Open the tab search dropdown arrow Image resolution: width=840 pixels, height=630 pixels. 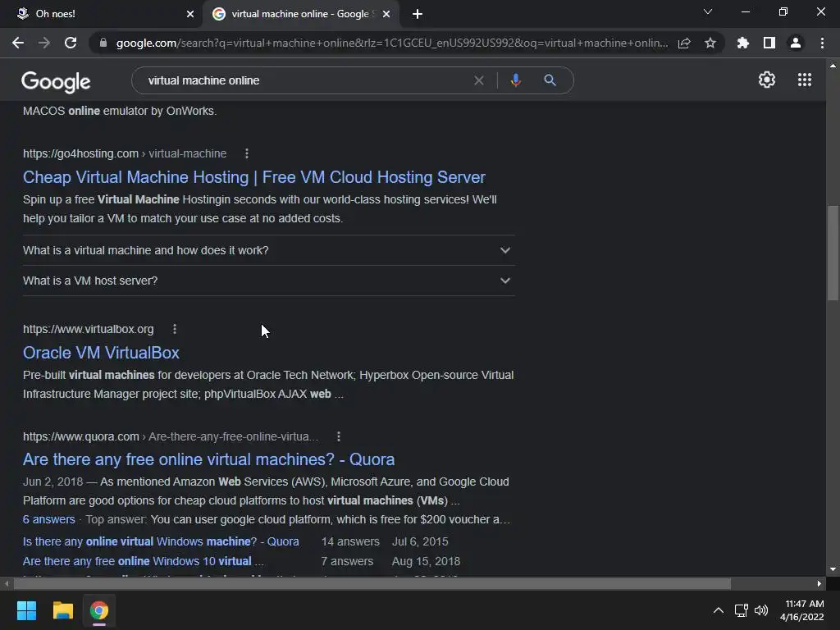tap(708, 11)
